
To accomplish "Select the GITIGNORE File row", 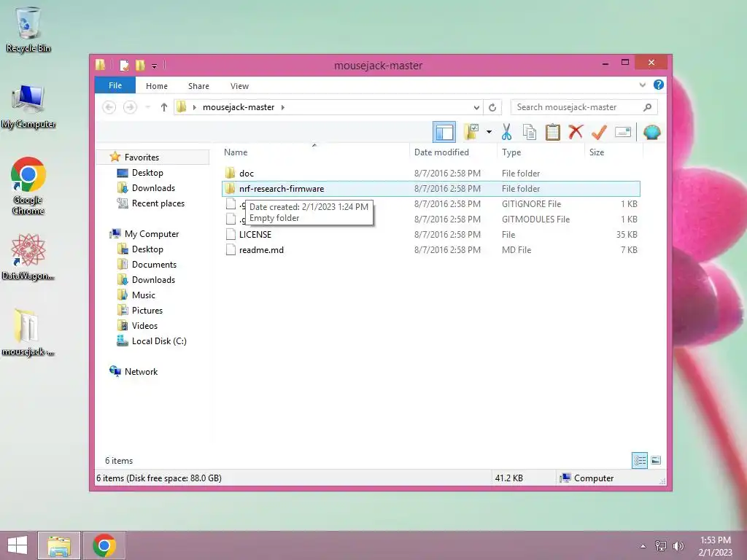I will (x=431, y=204).
